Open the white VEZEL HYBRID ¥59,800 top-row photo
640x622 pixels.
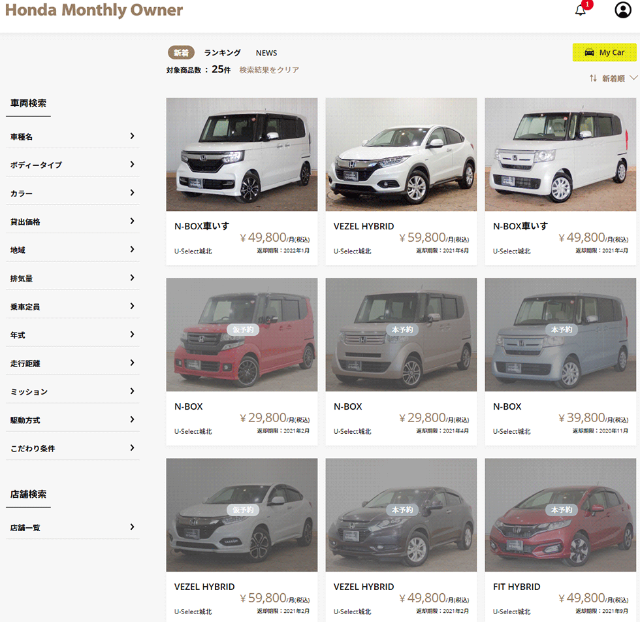401,154
